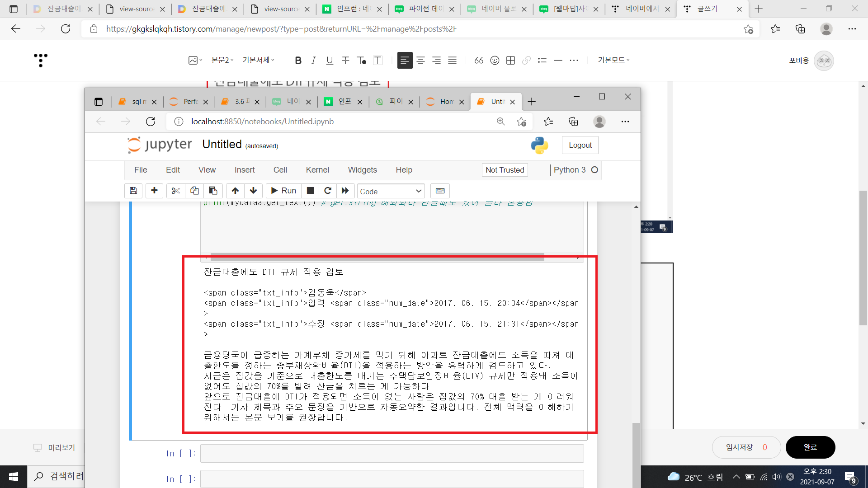Click the 임시저장 temporary save button
This screenshot has width=868, height=488.
point(746,447)
